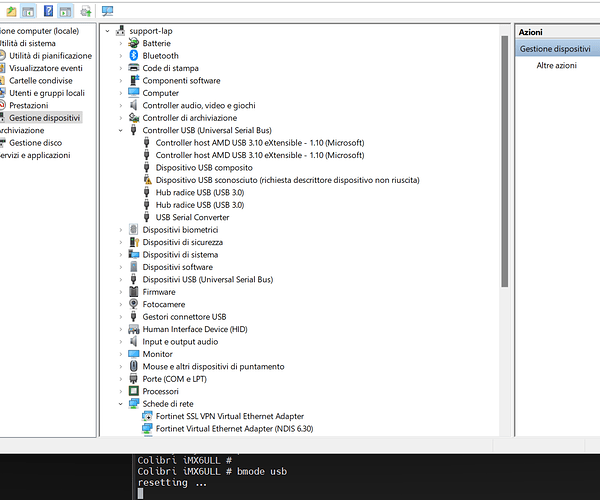Open Visualizzatore eventi in the left tree
The width and height of the screenshot is (600, 500).
[x=46, y=68]
